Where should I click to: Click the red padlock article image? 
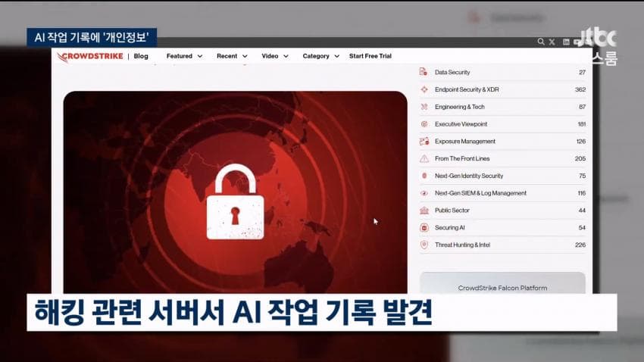[x=236, y=192]
